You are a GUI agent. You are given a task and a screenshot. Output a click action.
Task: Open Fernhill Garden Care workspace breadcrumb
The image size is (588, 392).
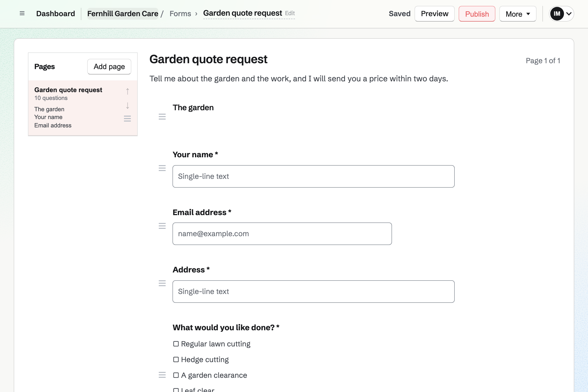[123, 13]
